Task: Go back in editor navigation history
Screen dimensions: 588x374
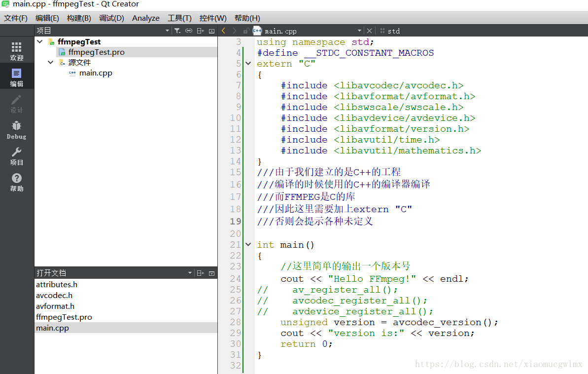Action: coord(223,31)
